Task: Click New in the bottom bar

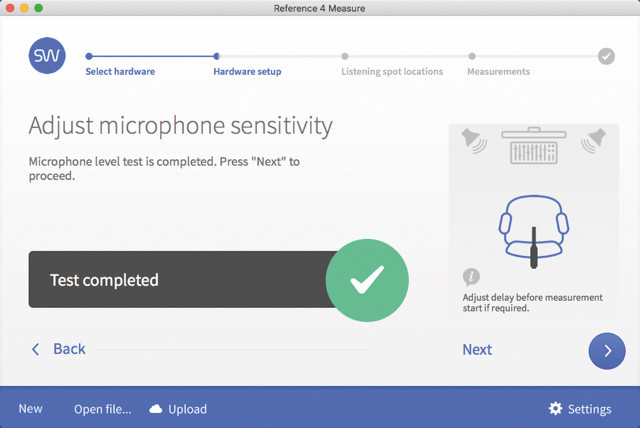Action: (x=31, y=408)
